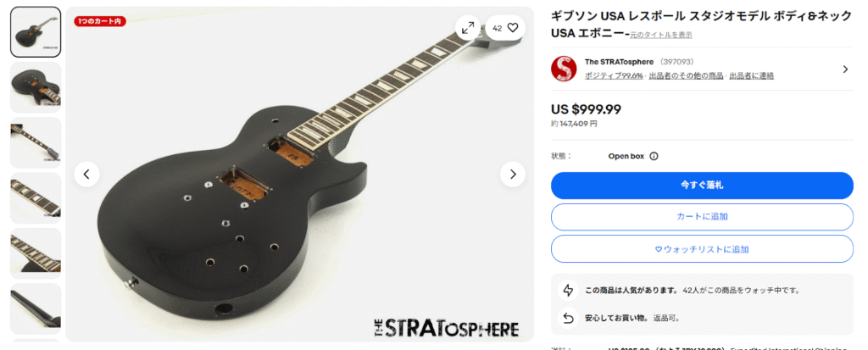Click the lightning popularity icon
The image size is (868, 350).
567,290
